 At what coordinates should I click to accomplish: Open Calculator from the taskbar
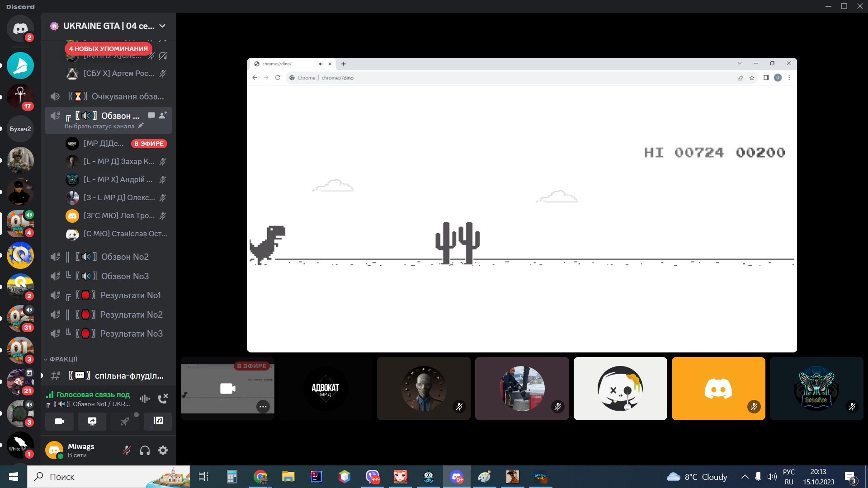point(232,477)
